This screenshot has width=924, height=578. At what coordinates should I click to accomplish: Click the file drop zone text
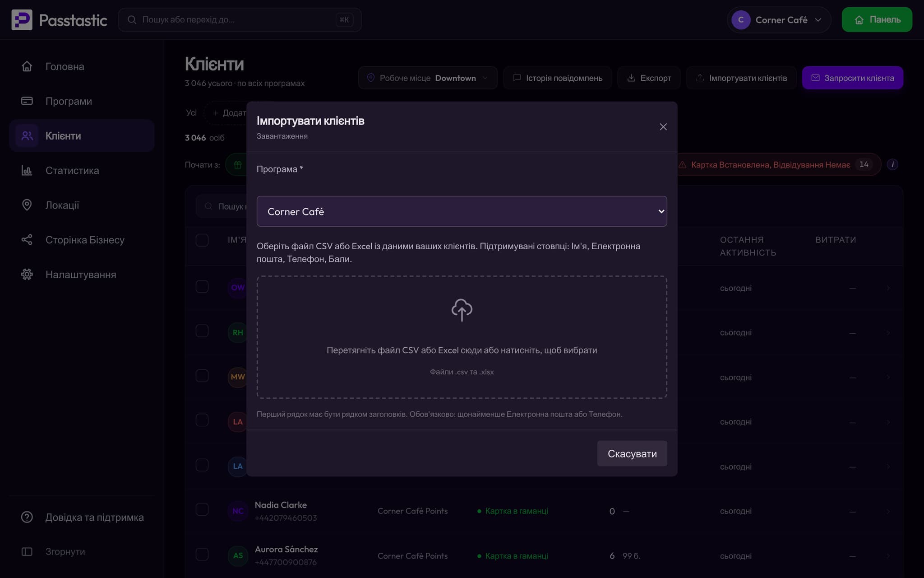462,350
